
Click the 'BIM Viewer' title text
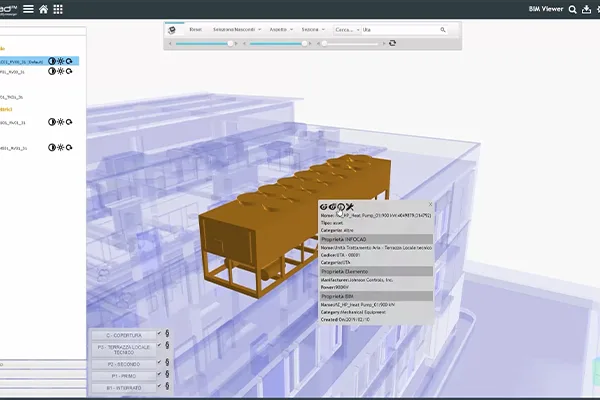(x=546, y=9)
